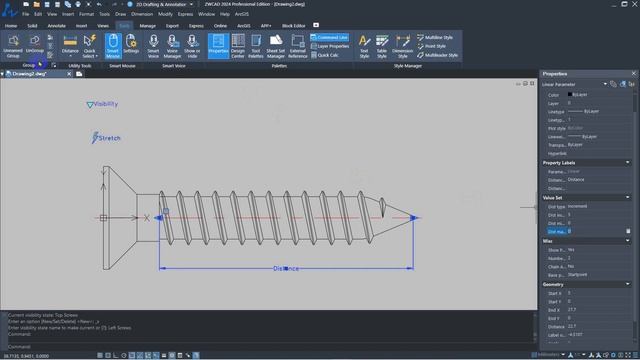This screenshot has width=640, height=360.
Task: Click the Visibility parameter in drawing
Action: click(102, 104)
